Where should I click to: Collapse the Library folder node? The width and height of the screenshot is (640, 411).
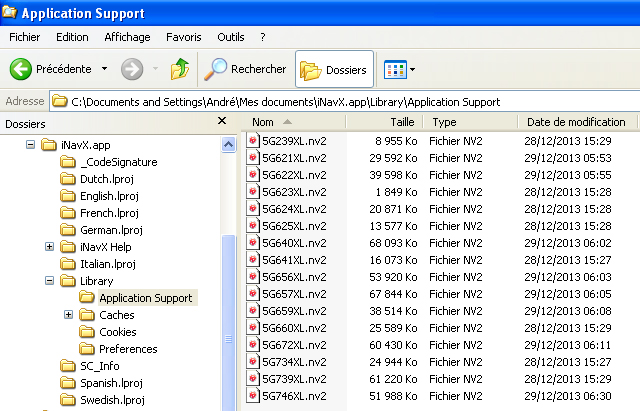tap(50, 281)
